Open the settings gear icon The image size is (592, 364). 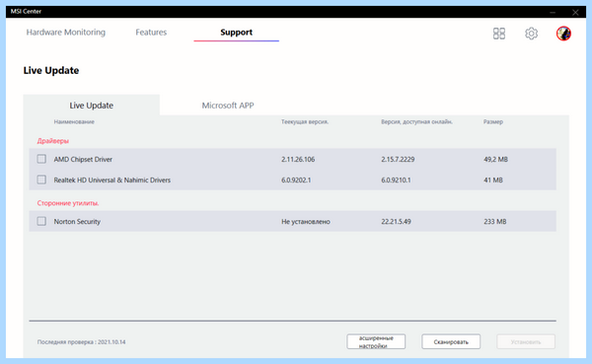coord(531,34)
